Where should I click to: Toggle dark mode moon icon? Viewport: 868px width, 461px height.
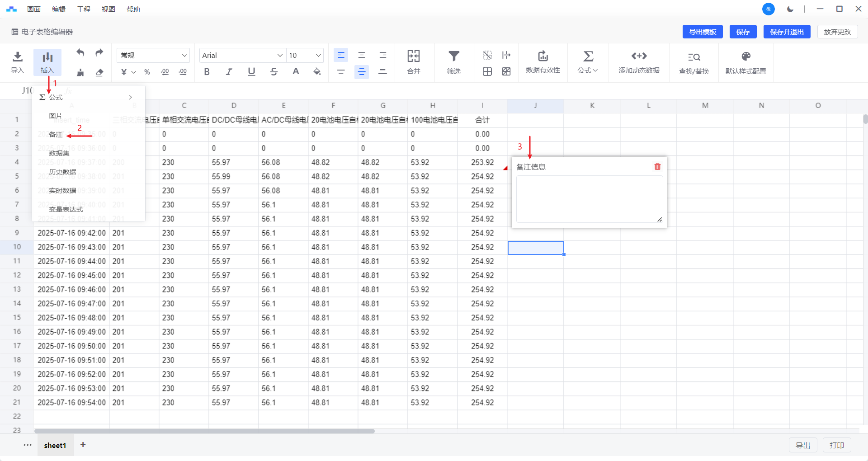click(x=790, y=9)
